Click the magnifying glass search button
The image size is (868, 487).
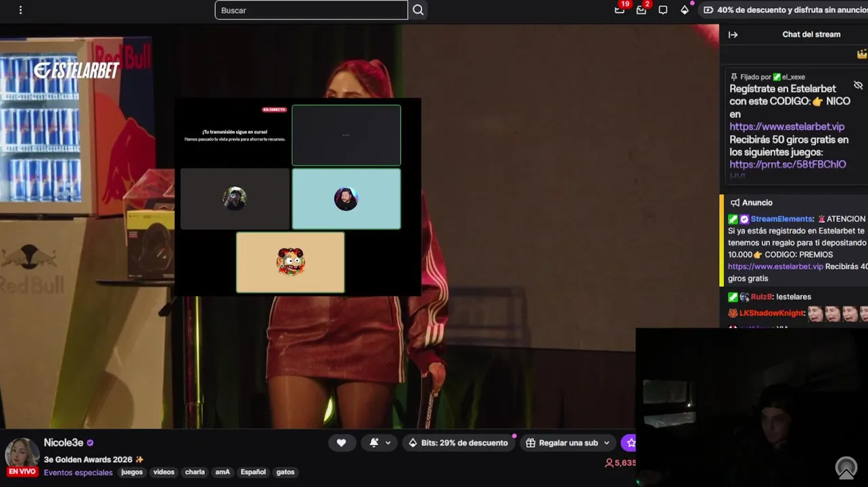(418, 10)
